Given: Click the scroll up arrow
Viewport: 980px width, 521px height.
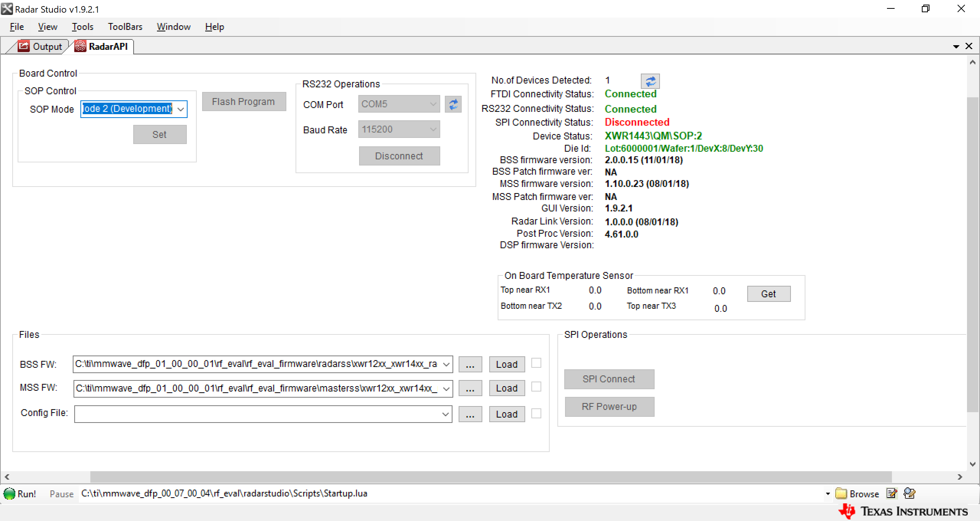Looking at the screenshot, I should pos(972,62).
